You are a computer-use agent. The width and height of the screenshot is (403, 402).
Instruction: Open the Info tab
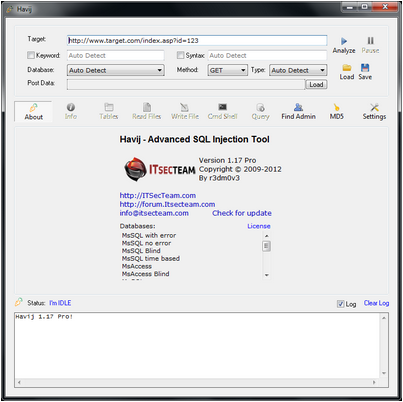coord(71,112)
